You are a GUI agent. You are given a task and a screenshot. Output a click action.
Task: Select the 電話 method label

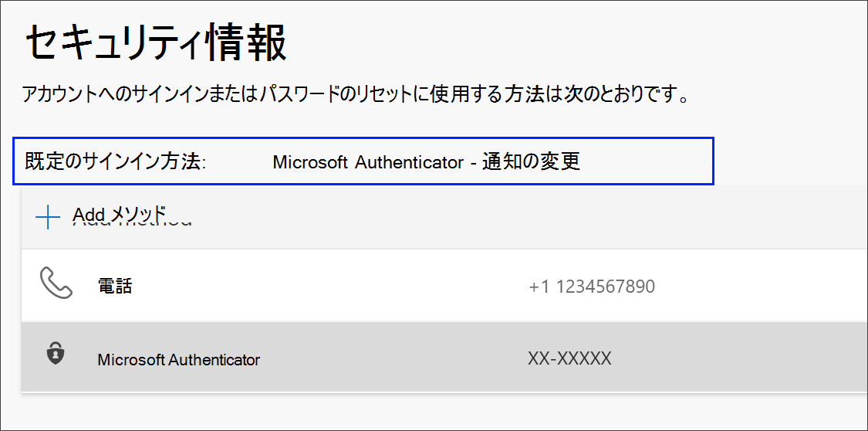point(115,286)
